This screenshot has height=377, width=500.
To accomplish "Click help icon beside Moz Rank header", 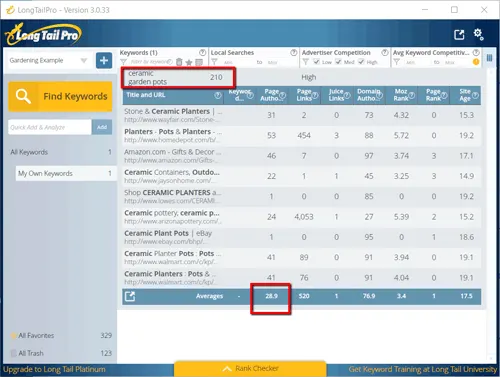I will tap(412, 96).
